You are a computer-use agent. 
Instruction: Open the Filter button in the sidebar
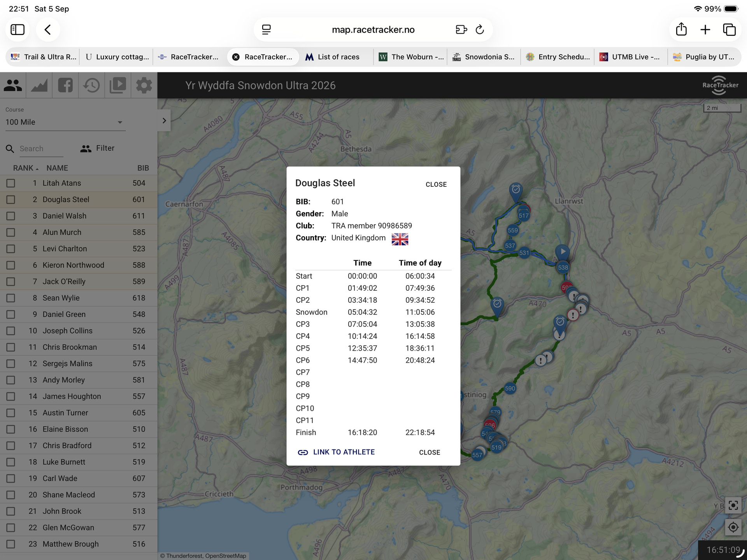click(97, 148)
